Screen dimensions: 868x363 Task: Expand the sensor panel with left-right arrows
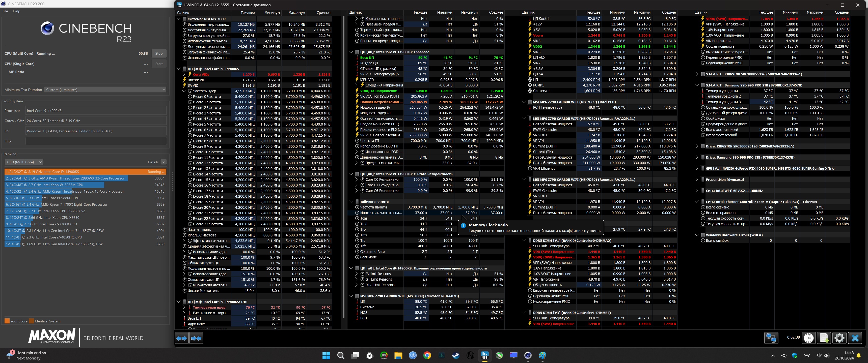tap(182, 338)
